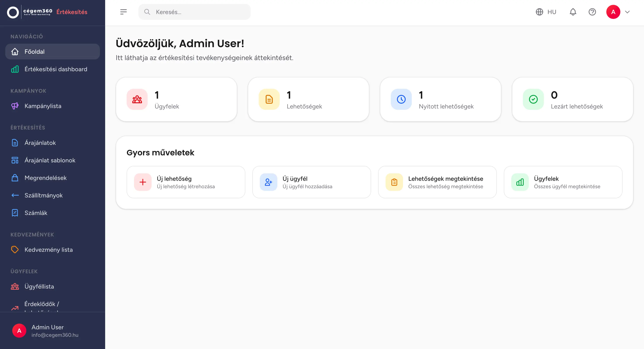644x349 pixels.
Task: Open Kedvezmény lista with the tag icon
Action: pyautogui.click(x=15, y=249)
